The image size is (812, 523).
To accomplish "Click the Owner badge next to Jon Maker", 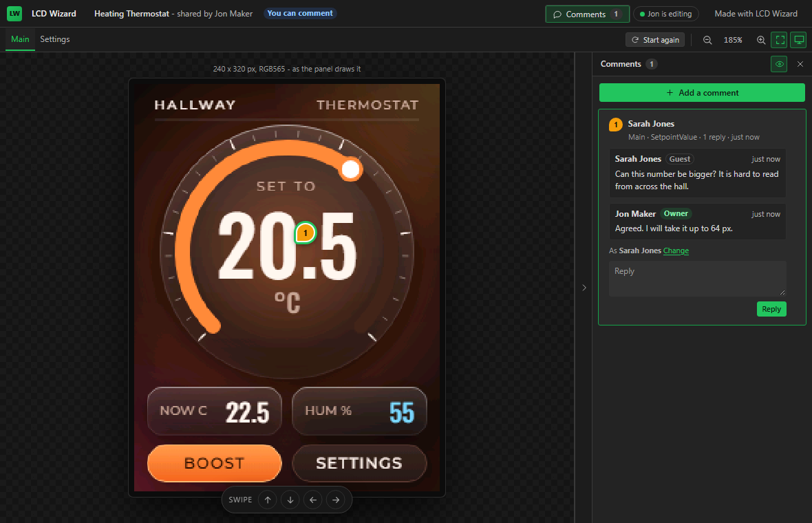I will click(676, 213).
